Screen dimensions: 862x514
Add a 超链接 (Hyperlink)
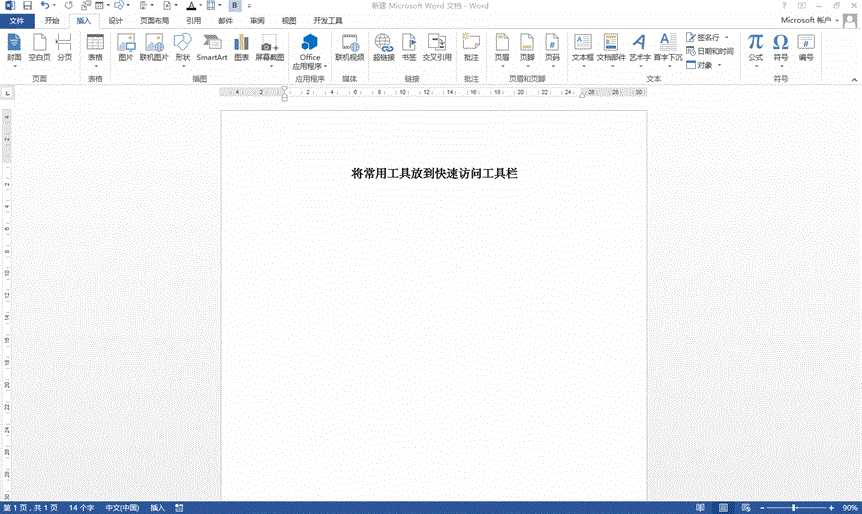coord(383,47)
